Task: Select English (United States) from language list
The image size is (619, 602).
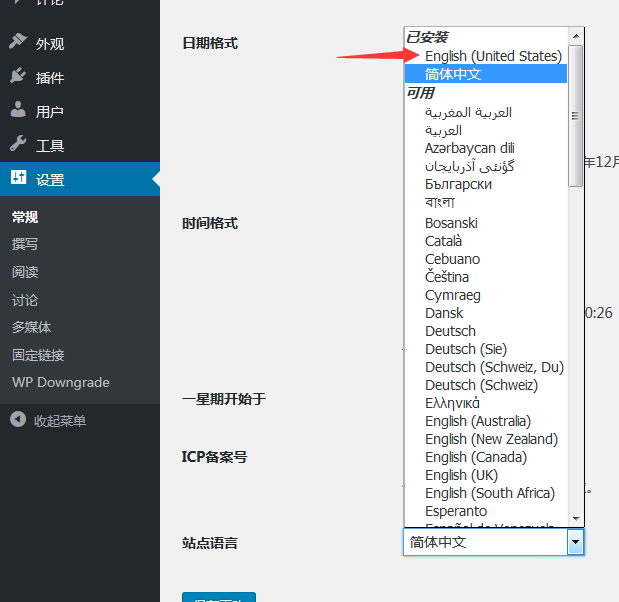Action: pos(493,56)
